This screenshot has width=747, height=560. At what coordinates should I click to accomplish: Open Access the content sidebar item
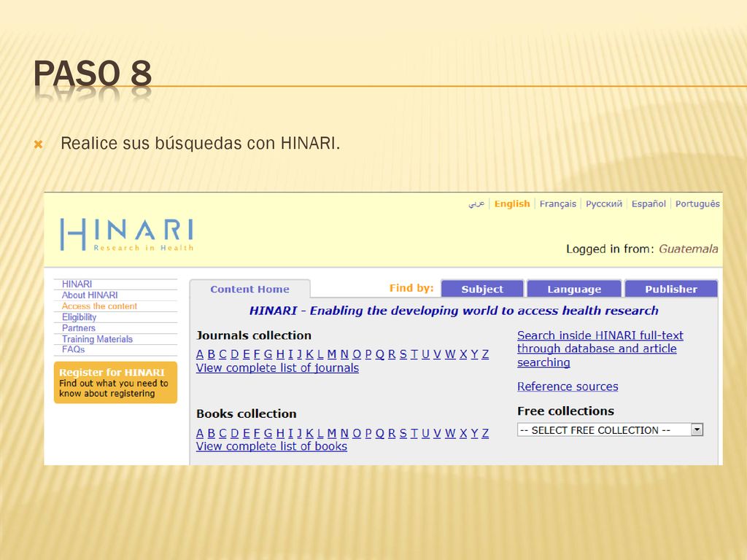coord(99,306)
